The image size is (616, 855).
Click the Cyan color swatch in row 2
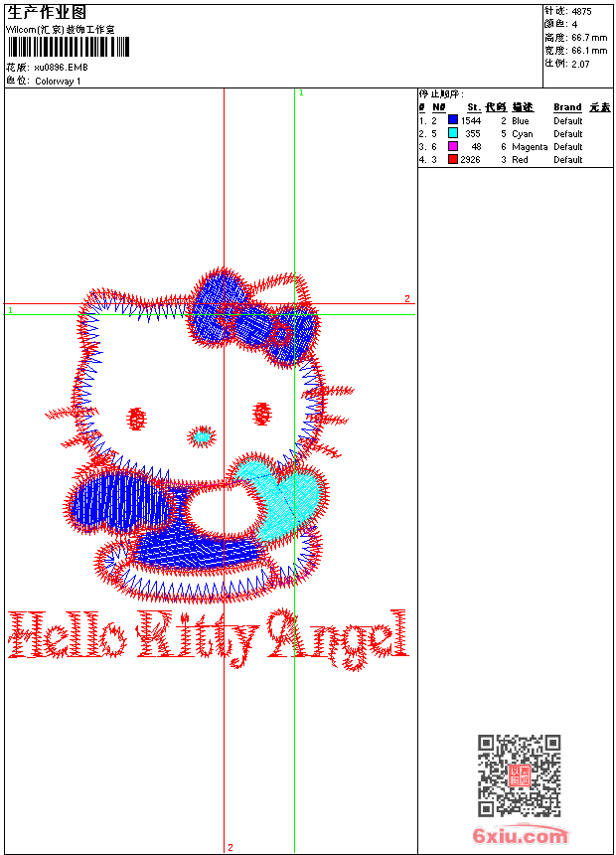pos(452,133)
